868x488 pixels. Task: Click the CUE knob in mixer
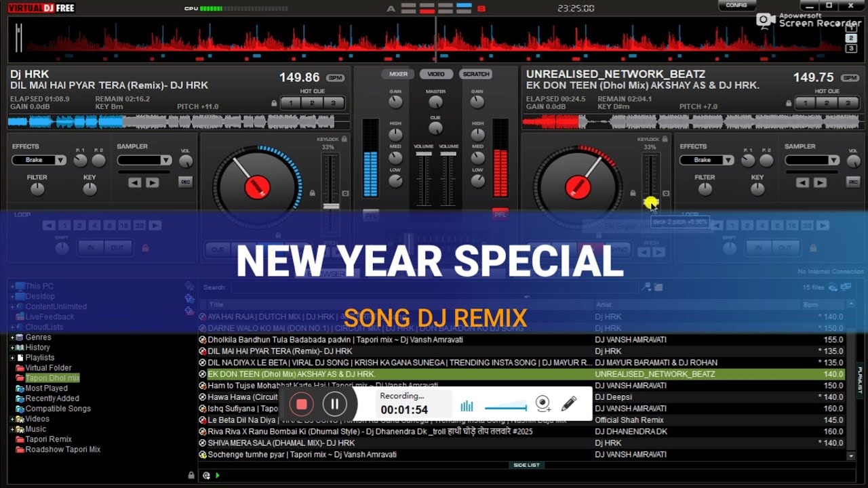436,127
